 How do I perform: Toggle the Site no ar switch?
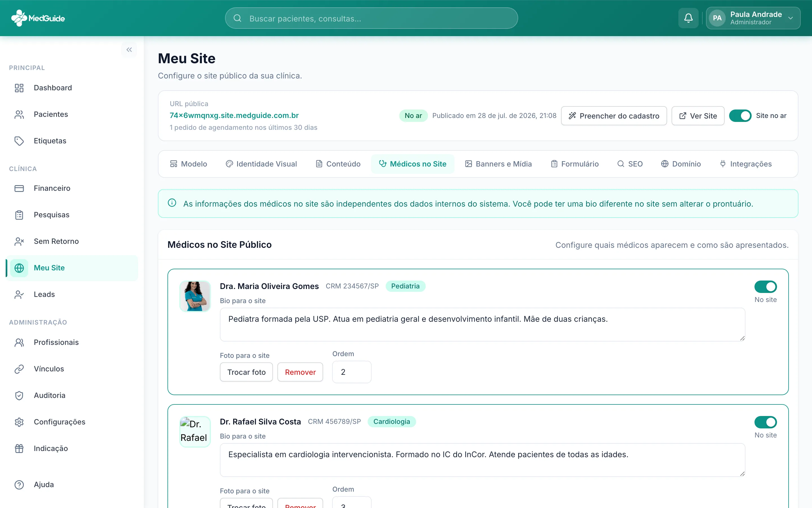tap(740, 116)
